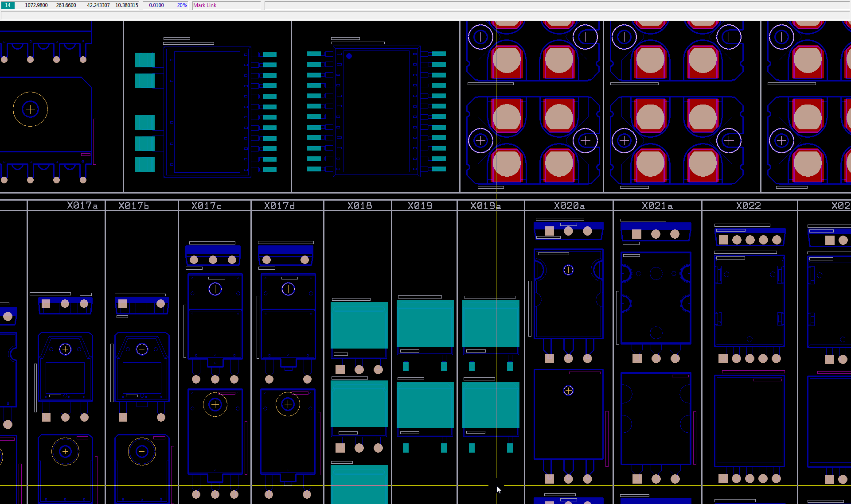Select the X017b column label
This screenshot has width=851, height=504.
(x=134, y=205)
